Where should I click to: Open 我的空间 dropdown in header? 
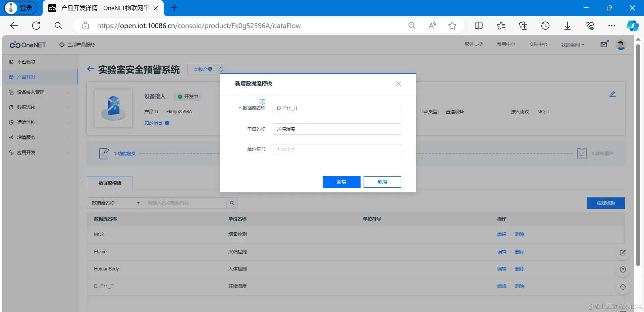click(573, 45)
